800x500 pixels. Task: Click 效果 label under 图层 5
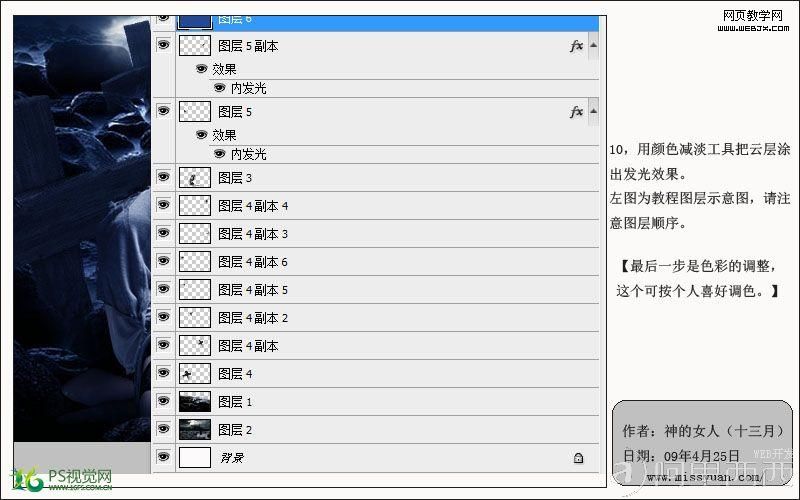click(224, 135)
